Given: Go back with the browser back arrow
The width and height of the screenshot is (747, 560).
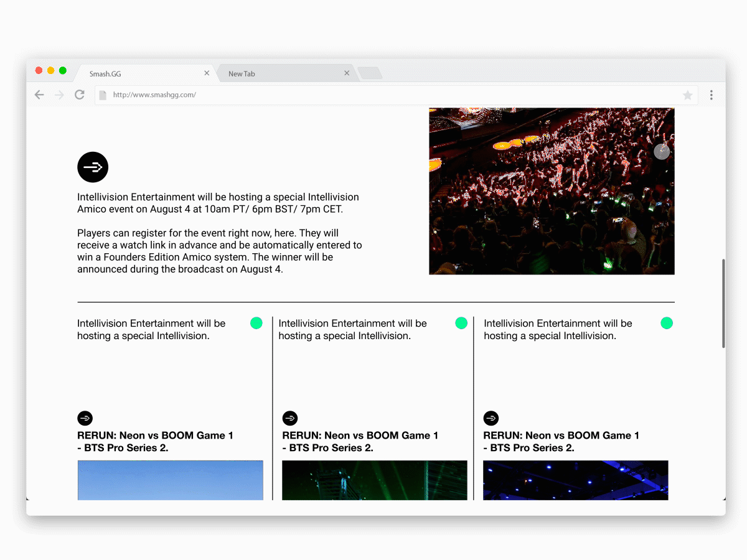Looking at the screenshot, I should pos(39,95).
